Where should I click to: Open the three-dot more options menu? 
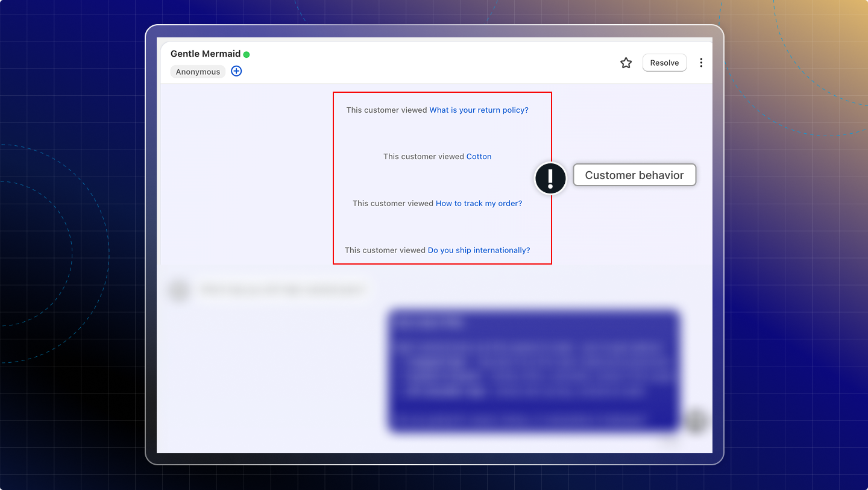[x=700, y=63]
